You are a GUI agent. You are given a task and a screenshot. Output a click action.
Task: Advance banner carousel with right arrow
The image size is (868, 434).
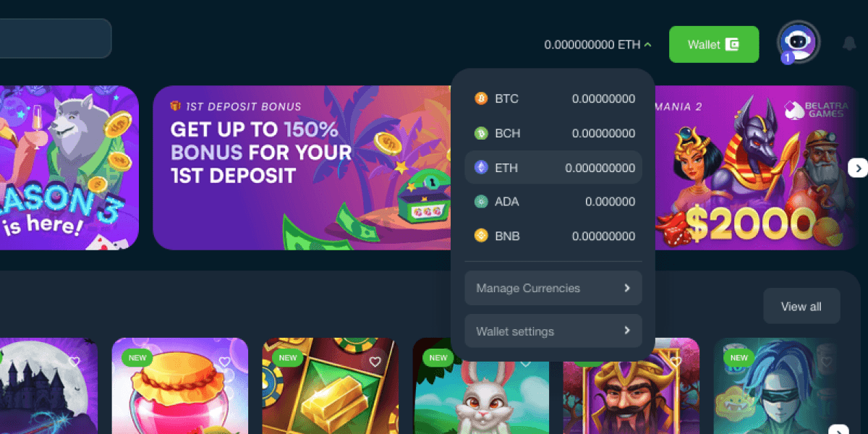coord(858,168)
